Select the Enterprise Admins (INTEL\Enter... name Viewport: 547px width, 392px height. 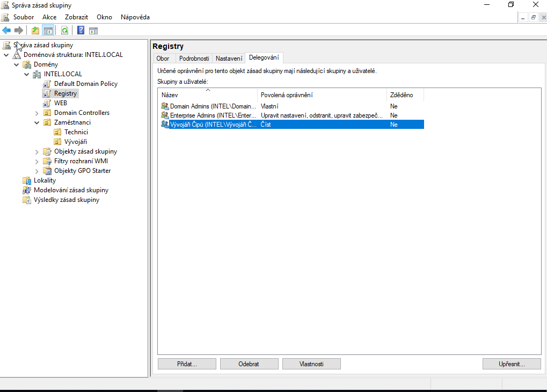point(213,115)
